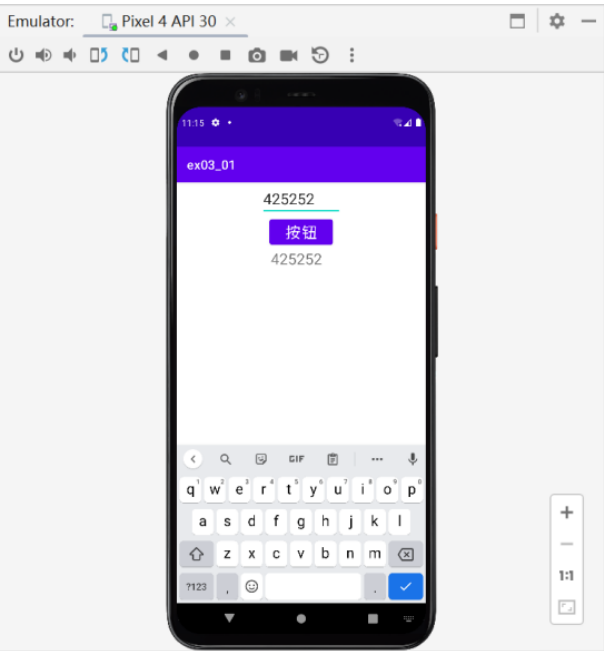Tap the period key on keyboard
The image size is (604, 651).
[x=375, y=586]
